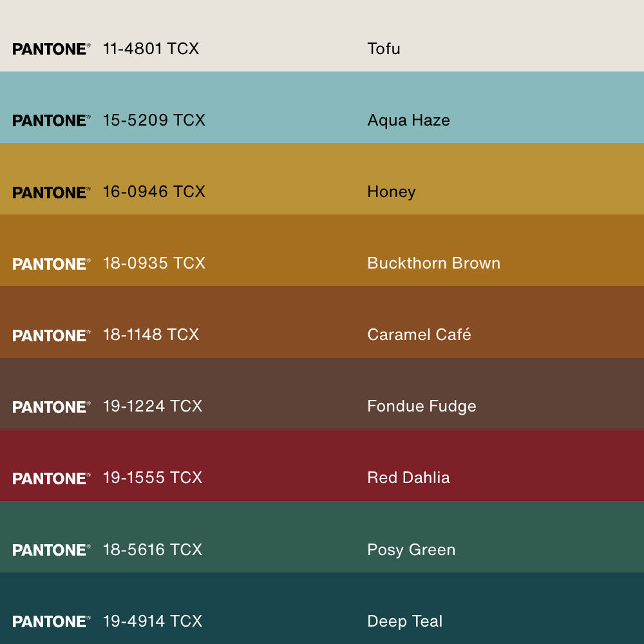Screen dimensions: 644x644
Task: Click the 19-1224 TCX code text
Action: coord(153,406)
